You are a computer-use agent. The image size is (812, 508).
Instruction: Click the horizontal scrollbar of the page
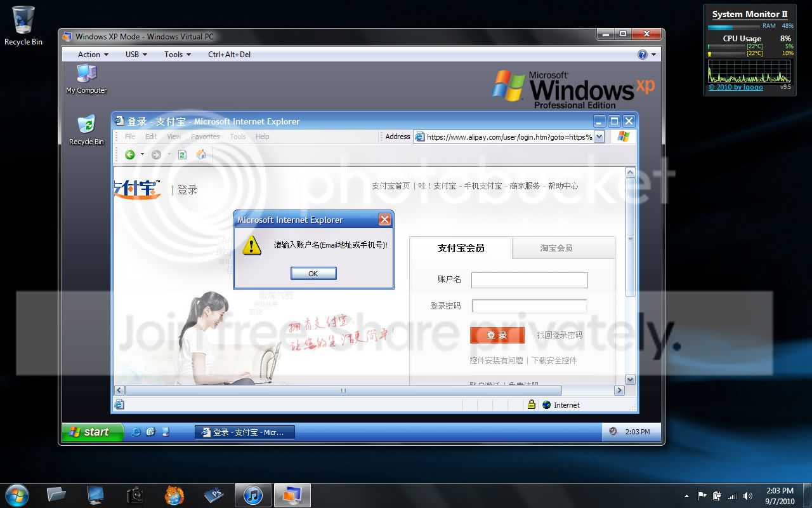coord(368,391)
